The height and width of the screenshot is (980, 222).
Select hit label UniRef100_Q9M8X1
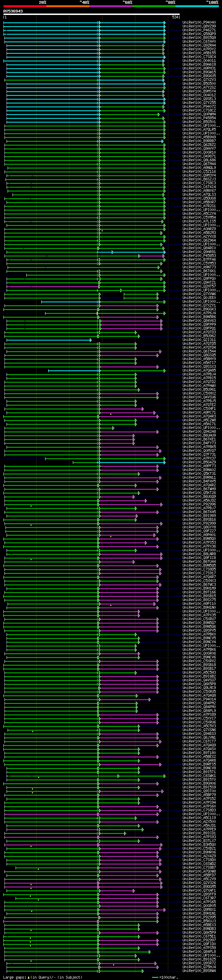click(199, 910)
